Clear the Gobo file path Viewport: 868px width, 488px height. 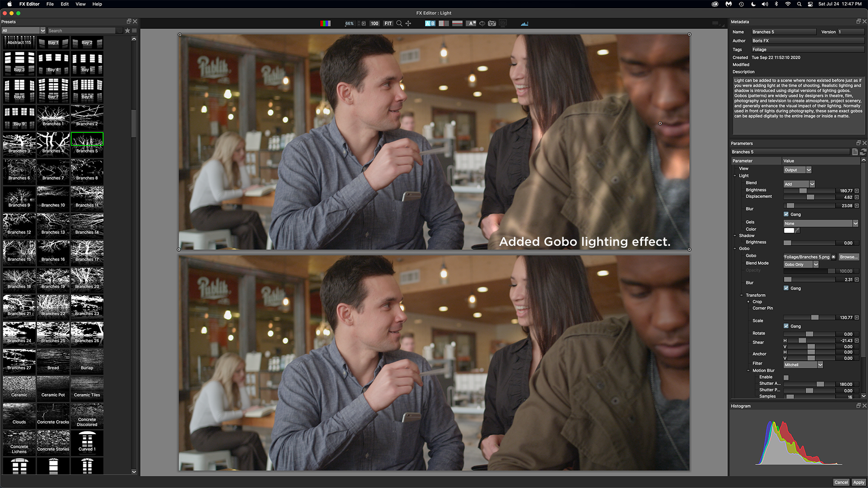(x=833, y=257)
